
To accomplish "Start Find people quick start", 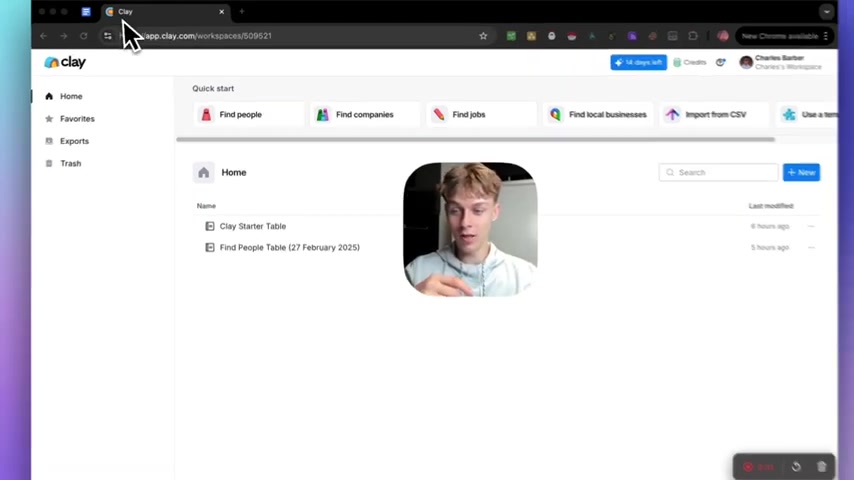I will 248,114.
